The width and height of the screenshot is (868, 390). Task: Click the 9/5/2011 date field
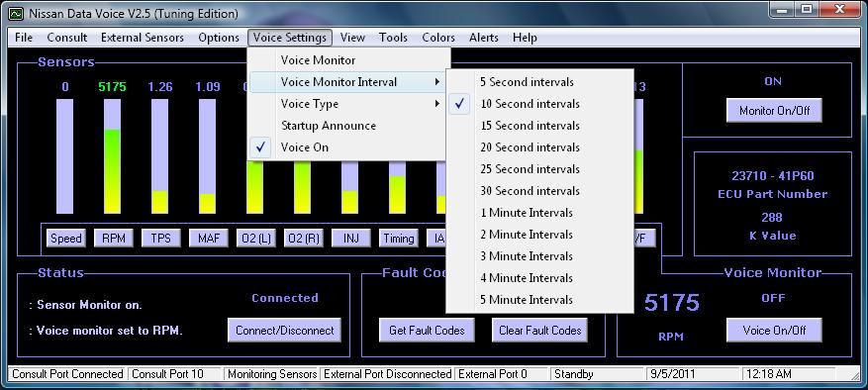(x=693, y=374)
